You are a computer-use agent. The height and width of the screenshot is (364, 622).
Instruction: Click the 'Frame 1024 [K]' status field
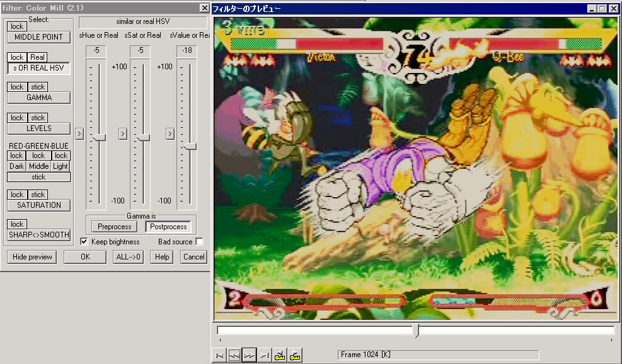pyautogui.click(x=439, y=355)
